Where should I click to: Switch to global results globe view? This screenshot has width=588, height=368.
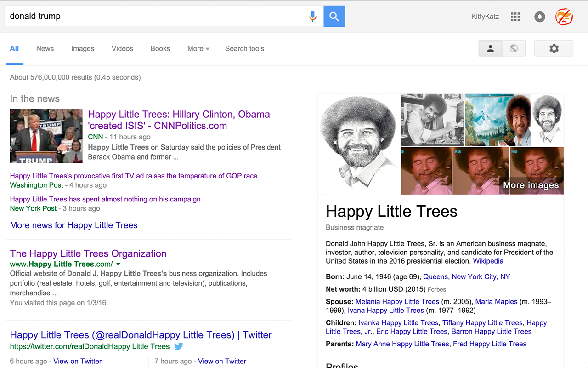click(x=514, y=48)
